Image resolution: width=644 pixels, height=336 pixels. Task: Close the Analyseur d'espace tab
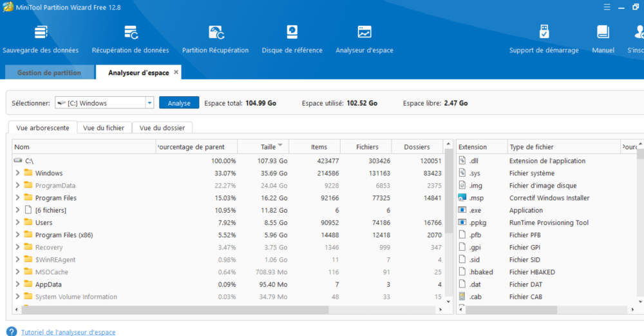(176, 72)
